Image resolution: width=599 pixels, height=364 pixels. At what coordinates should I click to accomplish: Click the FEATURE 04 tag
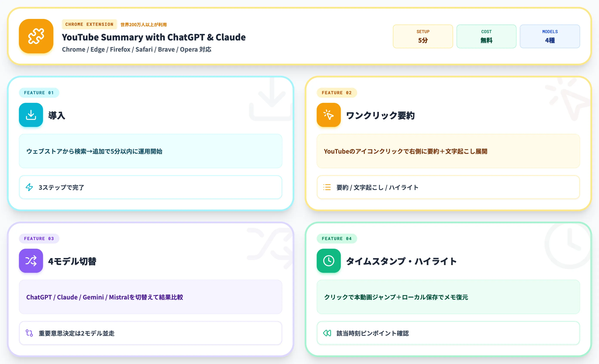[337, 238]
